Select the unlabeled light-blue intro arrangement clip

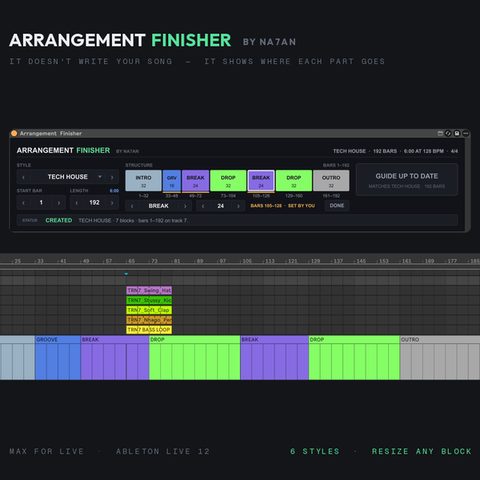pyautogui.click(x=17, y=358)
